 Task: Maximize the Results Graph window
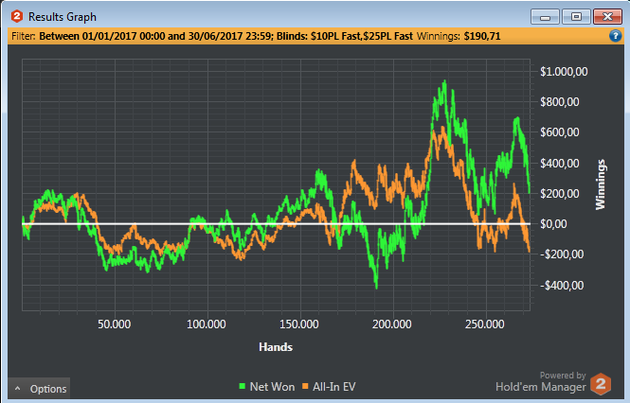tap(575, 15)
